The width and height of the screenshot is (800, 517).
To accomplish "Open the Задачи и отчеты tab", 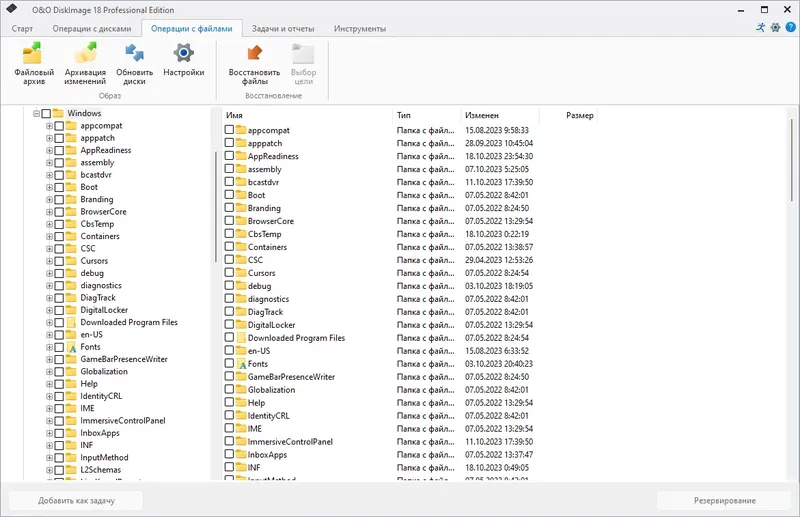I will (x=283, y=29).
